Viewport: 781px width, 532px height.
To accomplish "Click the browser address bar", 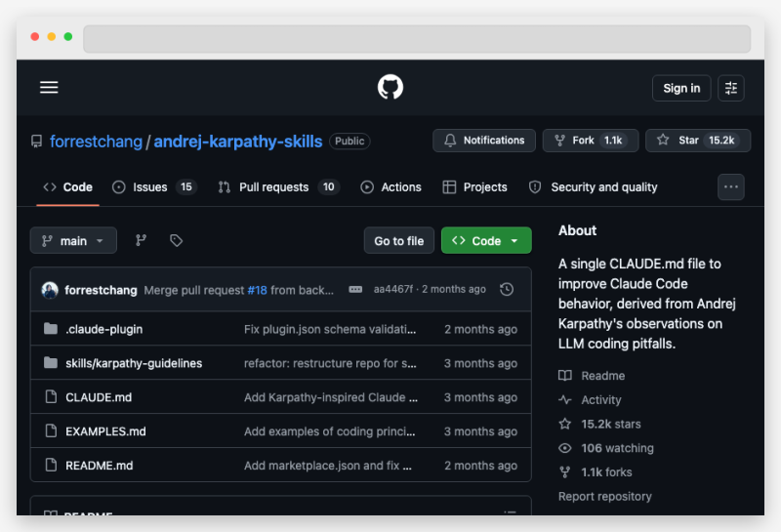I will pos(416,39).
